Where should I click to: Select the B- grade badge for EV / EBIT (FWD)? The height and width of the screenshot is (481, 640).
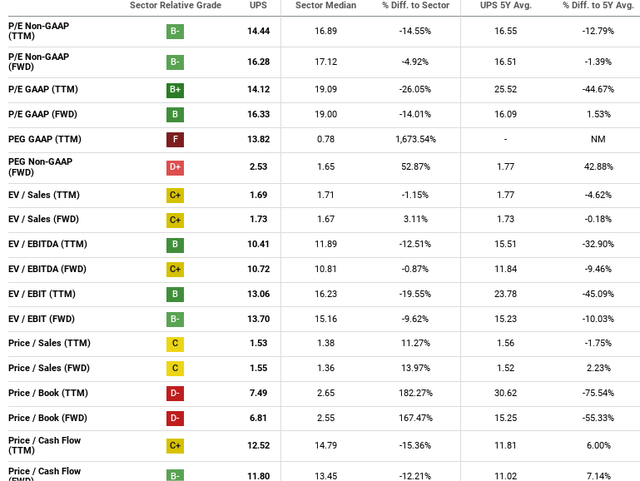pyautogui.click(x=175, y=319)
